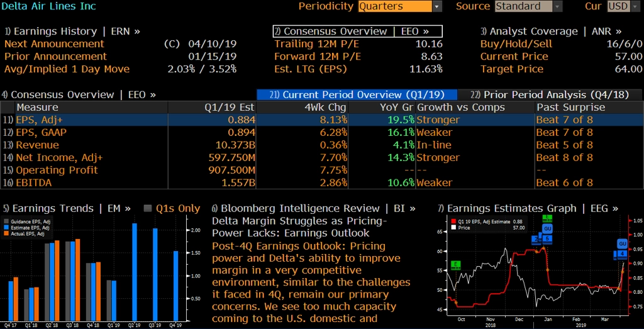
Task: Click the blue '2' event marker
Action: (x=536, y=239)
